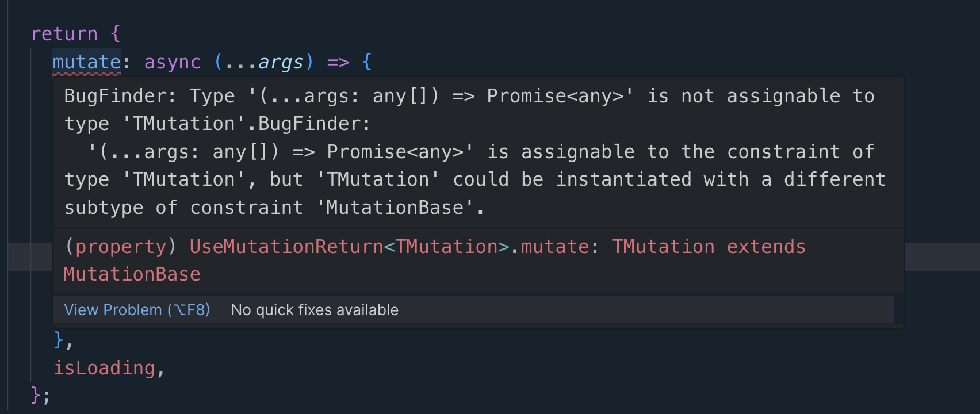Click the 'extends' keyword in the tooltip

tap(766, 247)
